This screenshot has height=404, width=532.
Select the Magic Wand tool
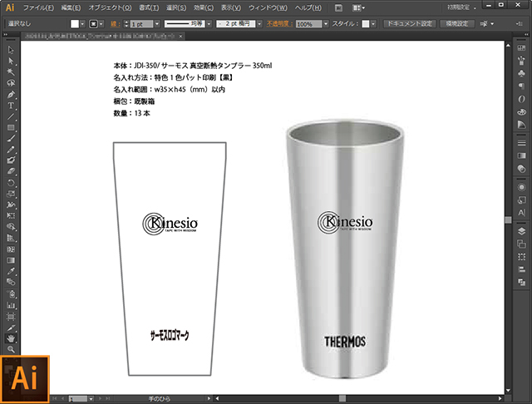(11, 72)
